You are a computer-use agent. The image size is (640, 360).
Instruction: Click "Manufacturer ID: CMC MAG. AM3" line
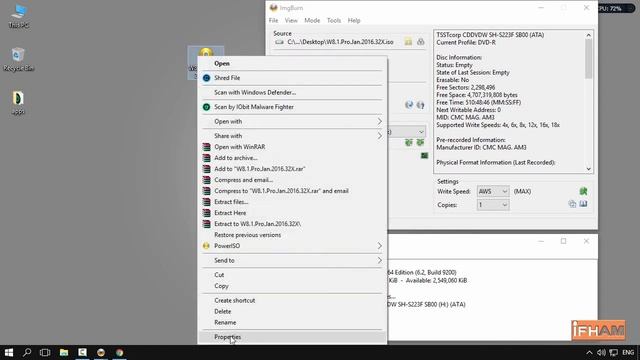[x=481, y=147]
